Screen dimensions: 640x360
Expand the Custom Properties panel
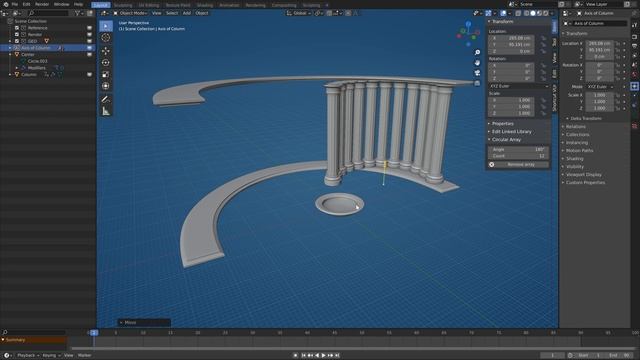(x=585, y=182)
